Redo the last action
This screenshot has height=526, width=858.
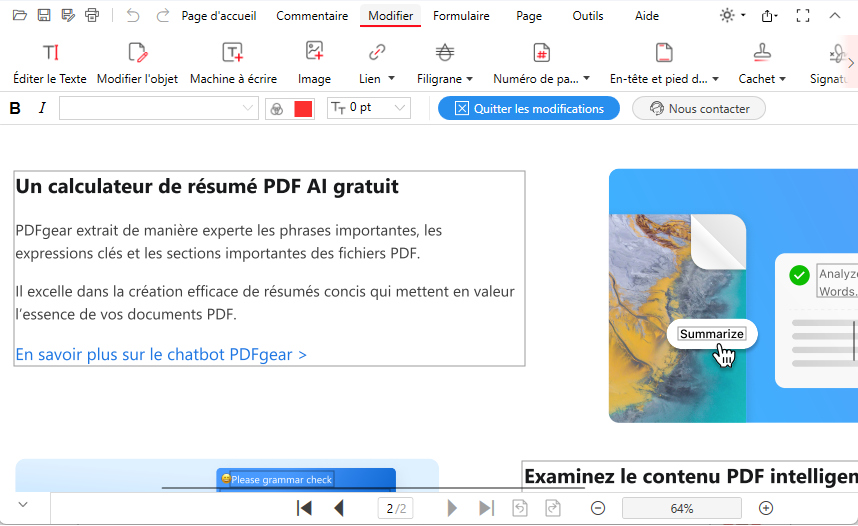coord(163,15)
